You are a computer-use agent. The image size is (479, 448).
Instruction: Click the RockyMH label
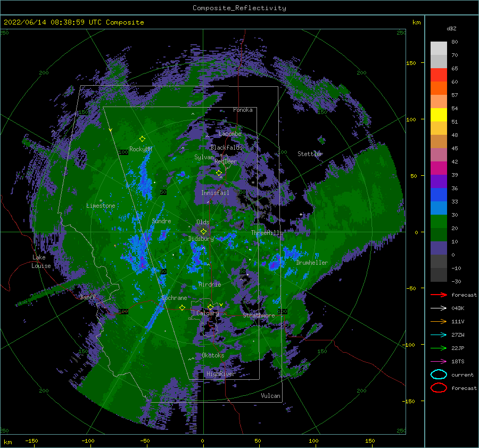point(141,149)
